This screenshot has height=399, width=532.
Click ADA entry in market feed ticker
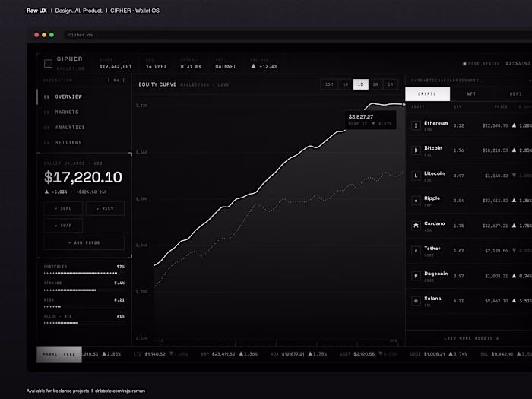click(299, 354)
